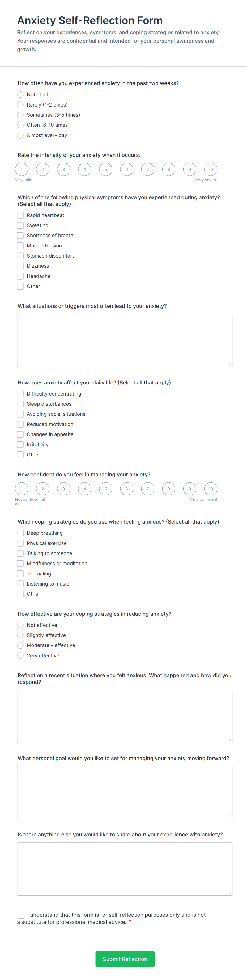Choose "Moderately effective" rating

(20, 645)
